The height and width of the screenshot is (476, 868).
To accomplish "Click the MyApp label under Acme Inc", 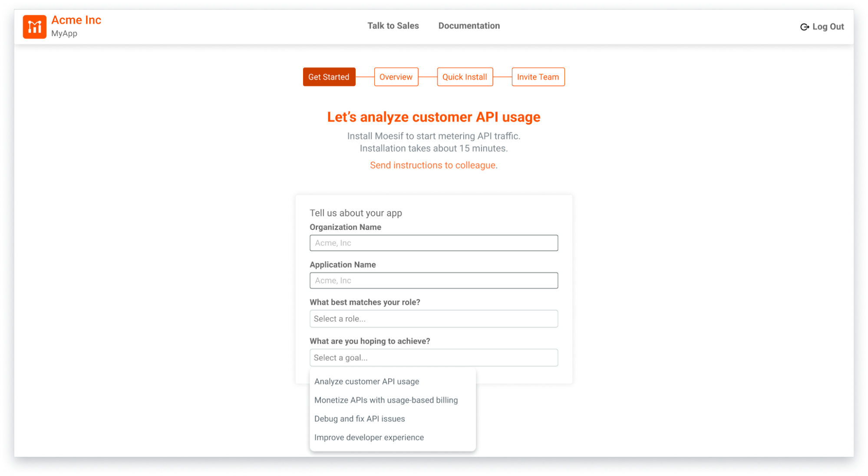I will click(64, 33).
